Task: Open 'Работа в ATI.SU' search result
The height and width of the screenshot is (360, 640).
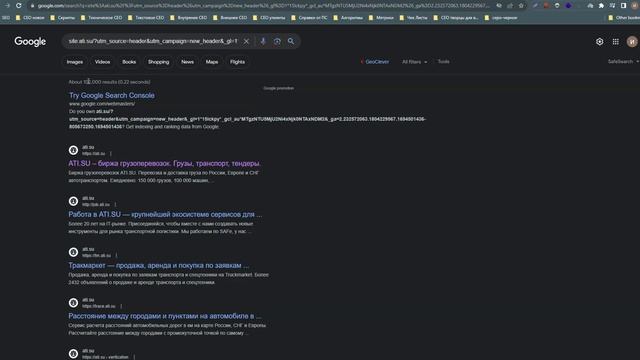Action: (165, 214)
